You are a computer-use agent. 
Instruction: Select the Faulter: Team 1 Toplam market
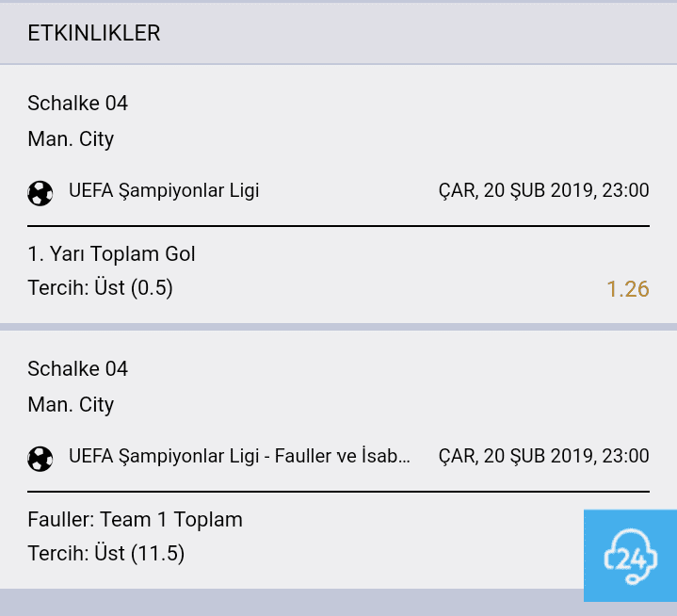coord(136,520)
